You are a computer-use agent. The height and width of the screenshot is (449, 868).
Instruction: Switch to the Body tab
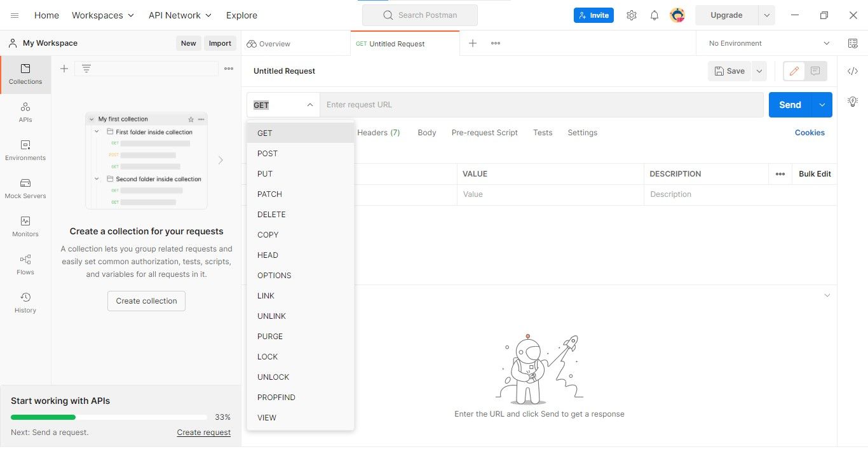pos(427,133)
